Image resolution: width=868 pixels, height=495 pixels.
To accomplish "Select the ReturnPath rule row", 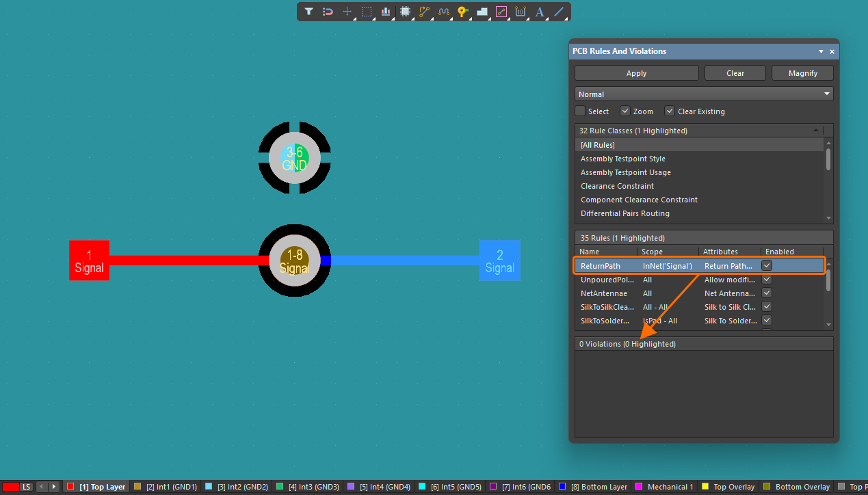I will (699, 265).
